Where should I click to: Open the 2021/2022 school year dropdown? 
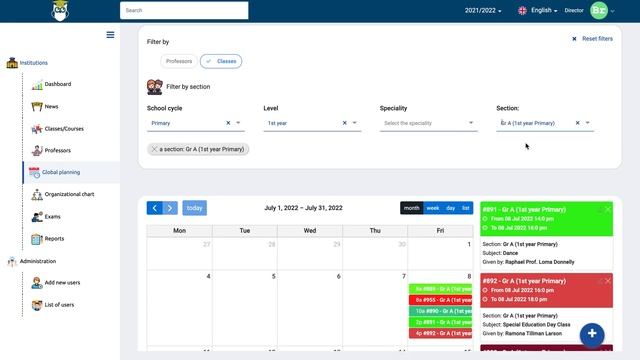(x=483, y=11)
